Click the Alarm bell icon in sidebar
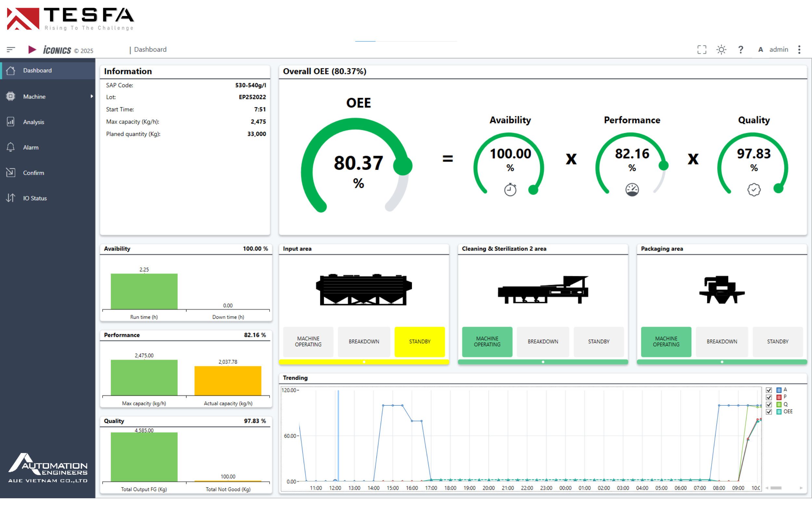The height and width of the screenshot is (508, 812). pos(10,147)
